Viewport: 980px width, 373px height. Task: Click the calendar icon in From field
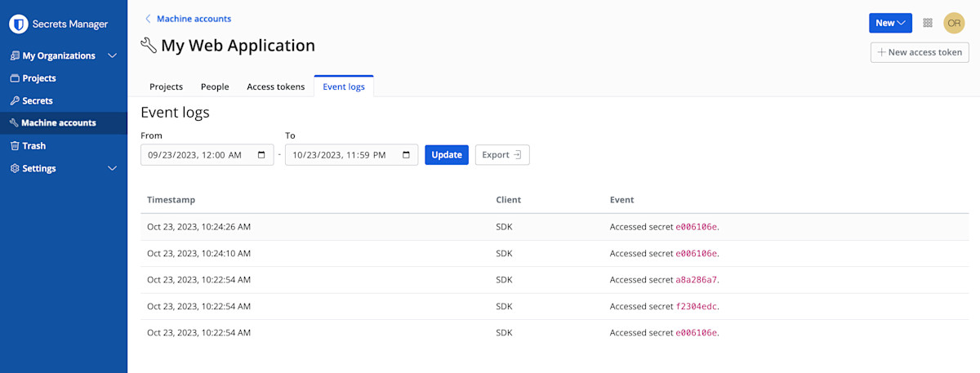pyautogui.click(x=261, y=155)
